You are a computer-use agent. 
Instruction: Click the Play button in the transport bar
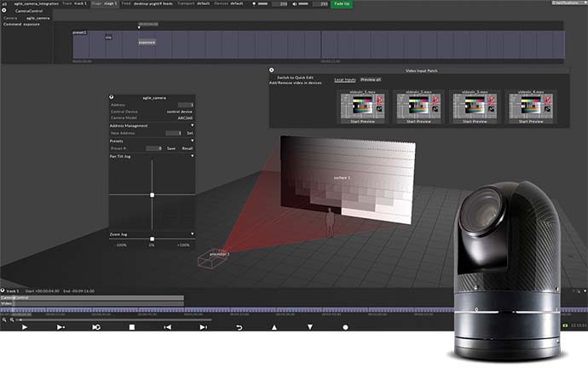click(x=25, y=327)
